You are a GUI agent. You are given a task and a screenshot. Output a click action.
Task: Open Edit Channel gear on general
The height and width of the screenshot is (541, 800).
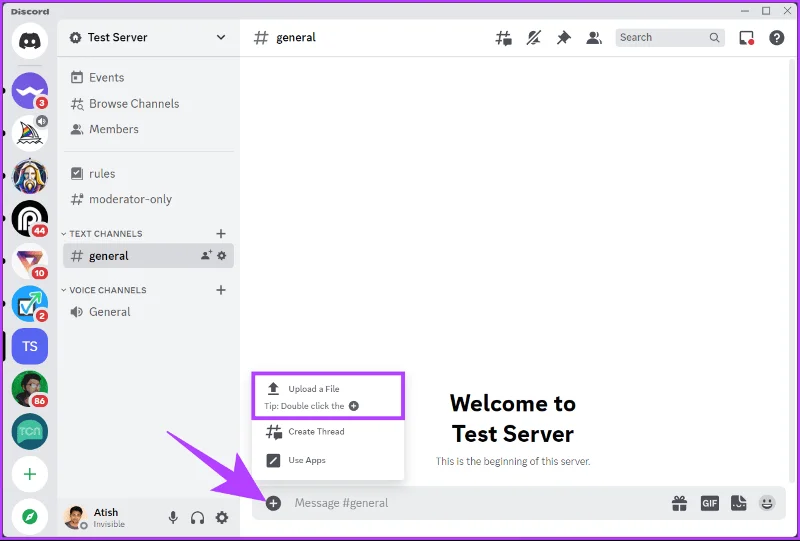221,255
